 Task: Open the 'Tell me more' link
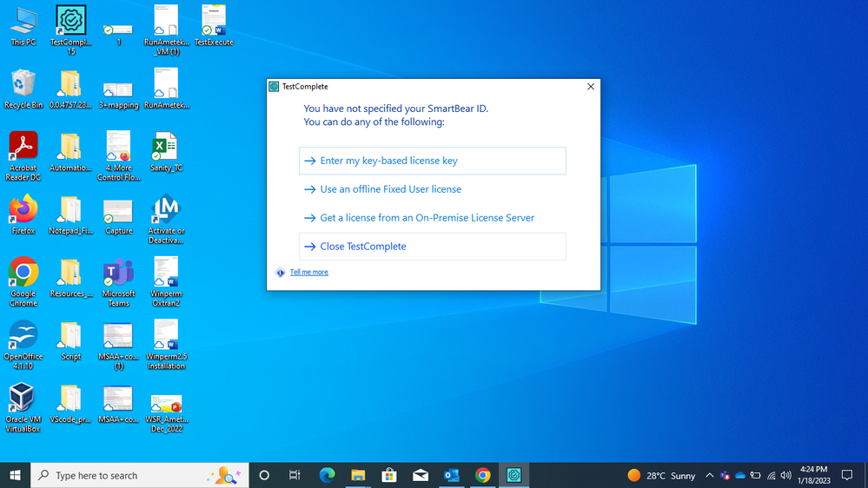tap(308, 273)
